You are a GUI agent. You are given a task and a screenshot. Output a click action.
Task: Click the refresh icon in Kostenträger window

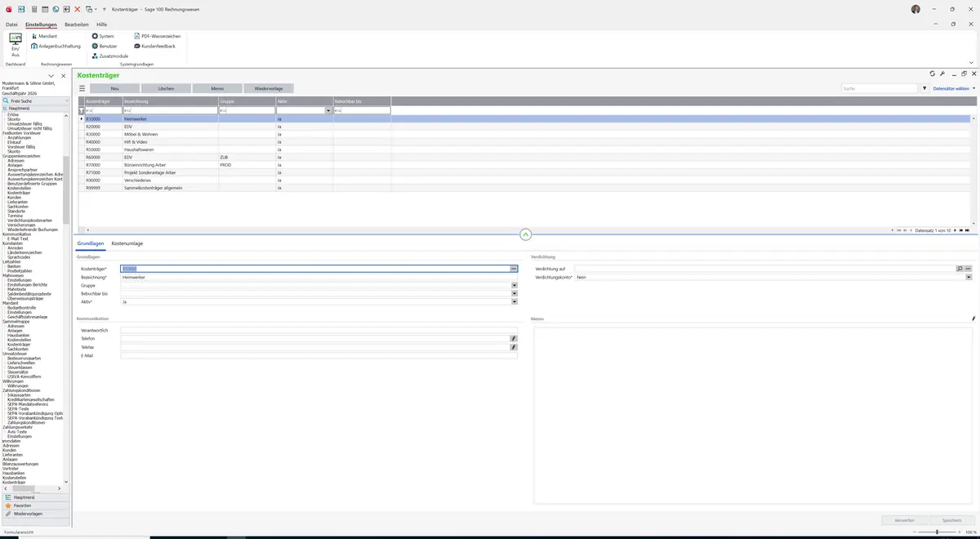933,73
